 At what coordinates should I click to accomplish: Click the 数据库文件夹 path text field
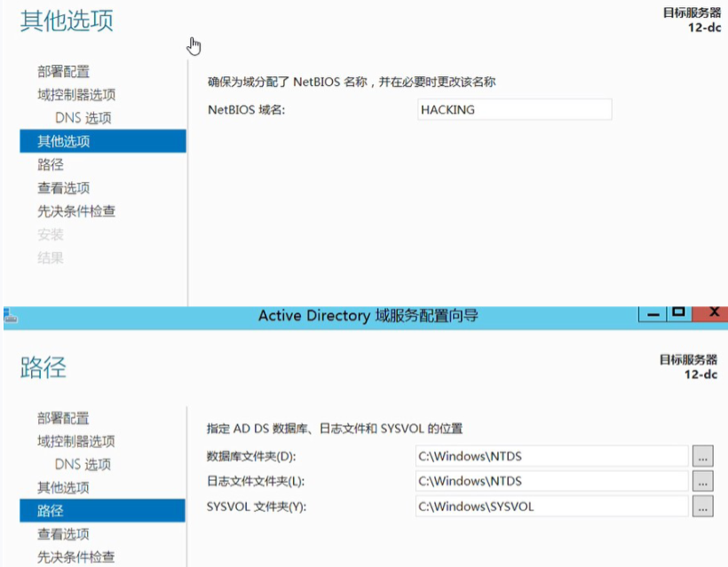(x=551, y=456)
